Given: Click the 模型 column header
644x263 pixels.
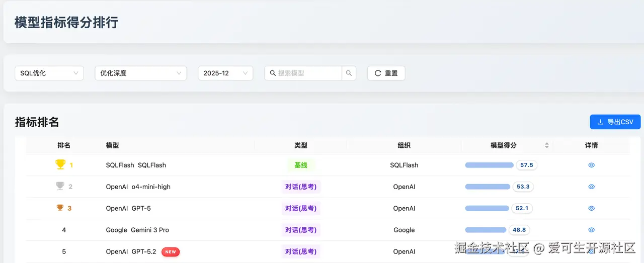Looking at the screenshot, I should pyautogui.click(x=113, y=145).
